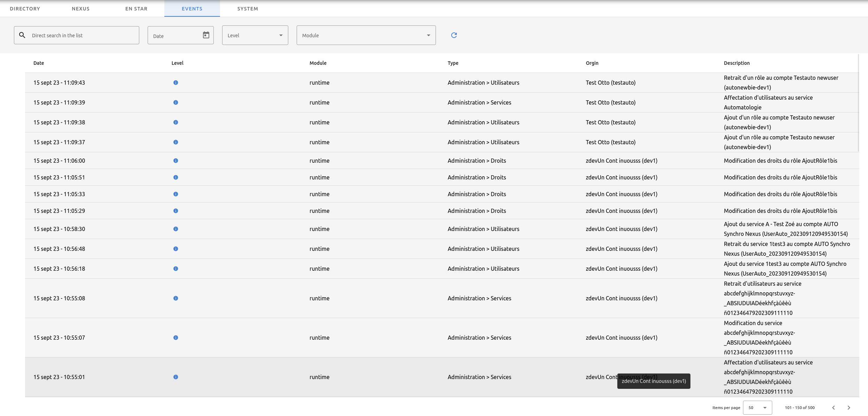The width and height of the screenshot is (868, 416).
Task: Expand the Module filter dropdown
Action: click(366, 35)
